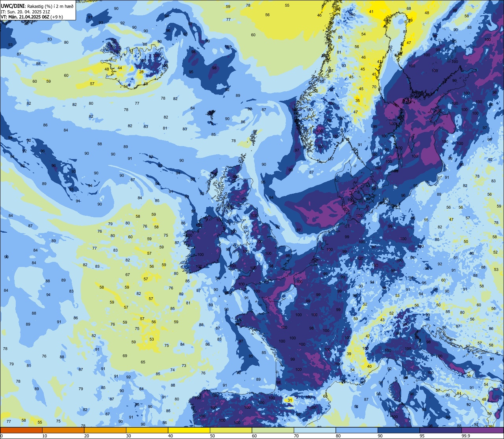Click the humidity value "70" over Sweden's east coast
504x439 pixels.
coord(374,87)
